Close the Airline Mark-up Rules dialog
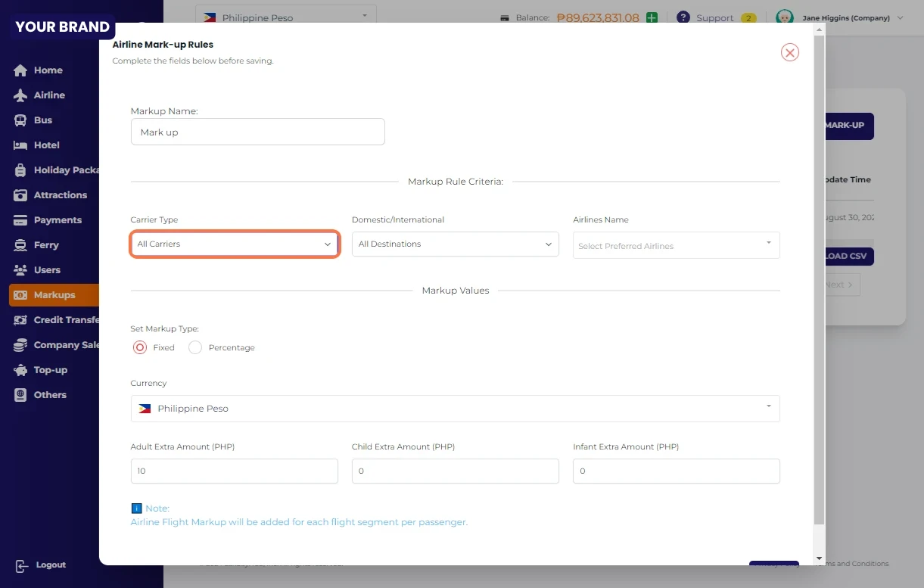 point(789,52)
